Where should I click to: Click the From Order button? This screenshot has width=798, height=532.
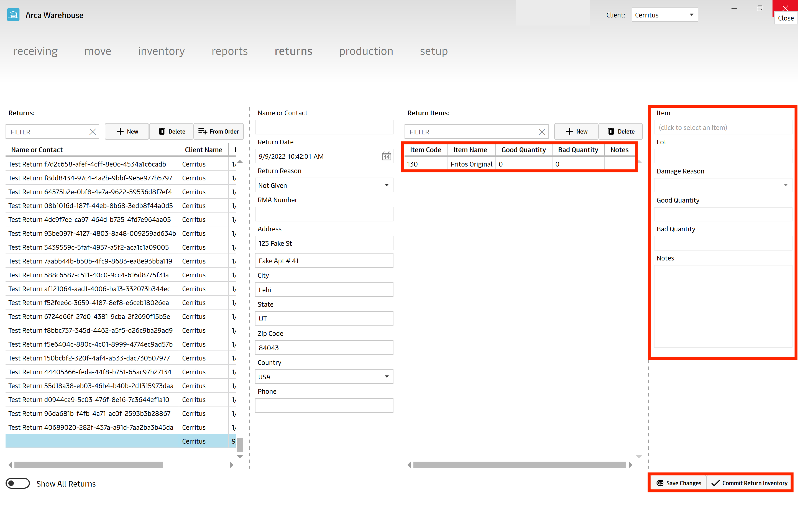[219, 131]
